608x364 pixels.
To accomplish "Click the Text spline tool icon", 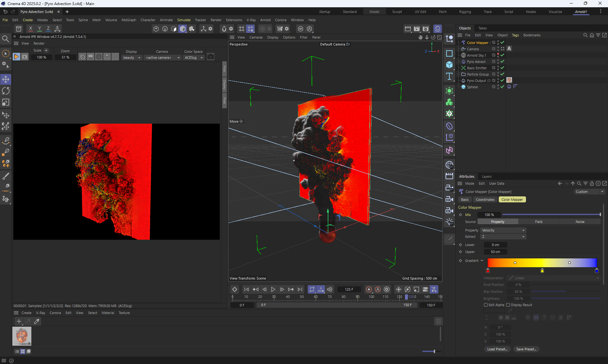I will click(x=449, y=76).
